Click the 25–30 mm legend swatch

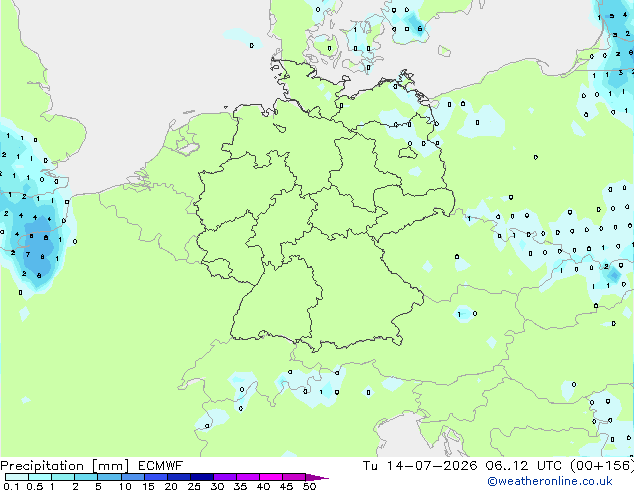(x=201, y=477)
